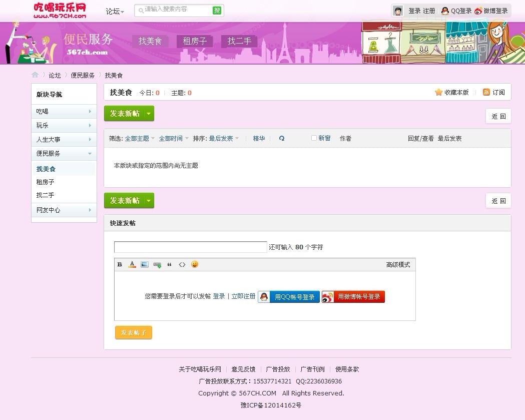Image resolution: width=525 pixels, height=420 pixels.
Task: Click the 登录 link in editor area
Action: coord(219,296)
